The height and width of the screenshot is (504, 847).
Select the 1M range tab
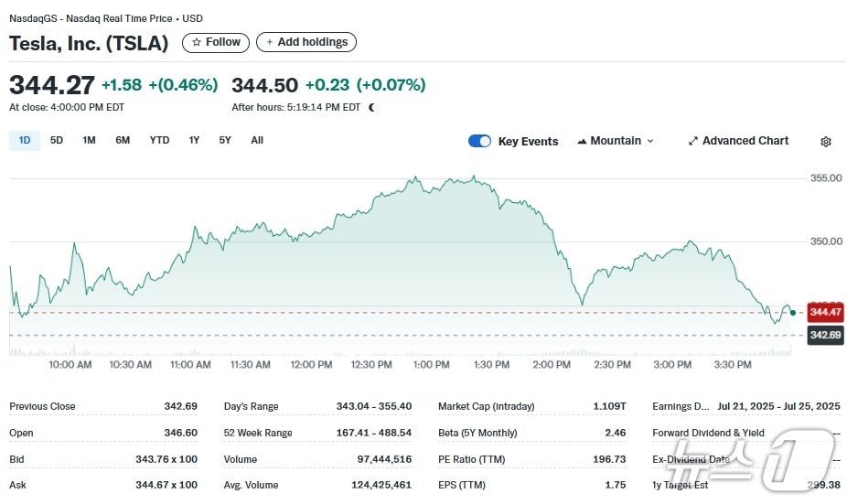tap(89, 140)
